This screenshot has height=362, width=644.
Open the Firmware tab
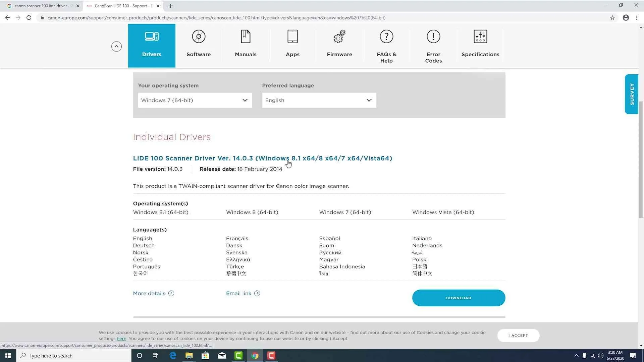click(x=339, y=46)
